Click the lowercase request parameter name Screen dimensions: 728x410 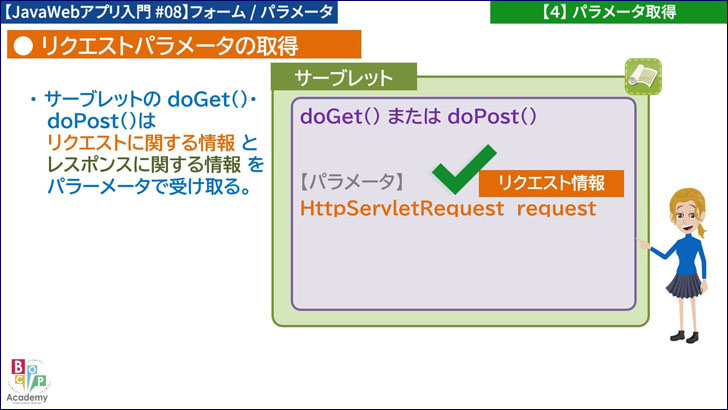pos(556,209)
